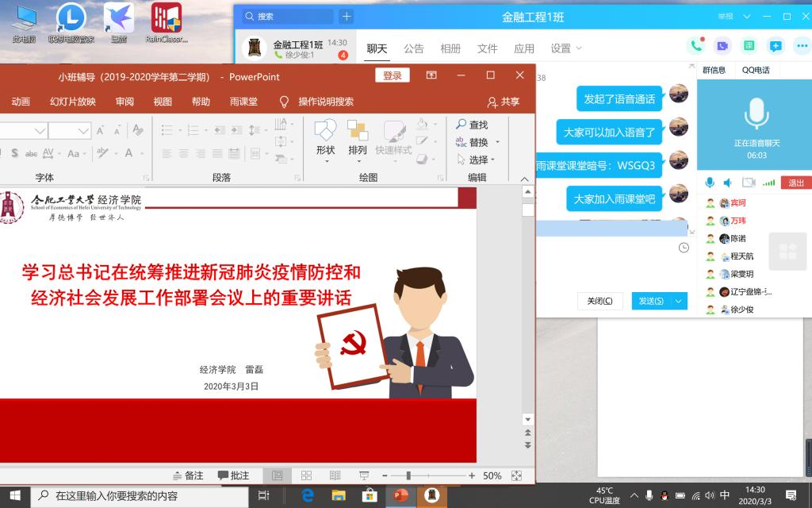
Task: Mute the microphone in the voice chat
Action: tap(710, 183)
